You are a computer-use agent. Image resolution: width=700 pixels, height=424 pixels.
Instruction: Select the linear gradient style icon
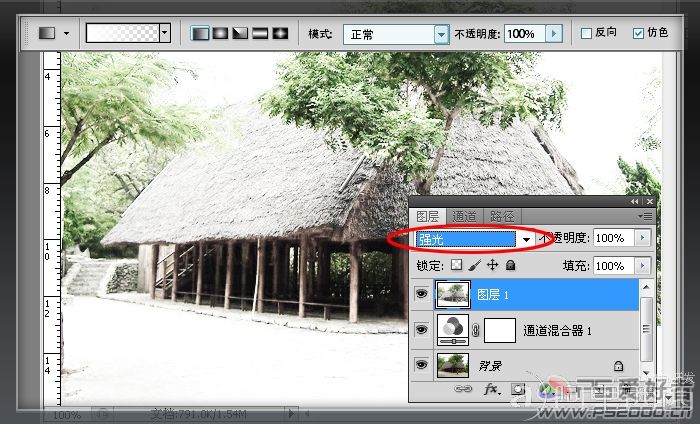click(200, 33)
